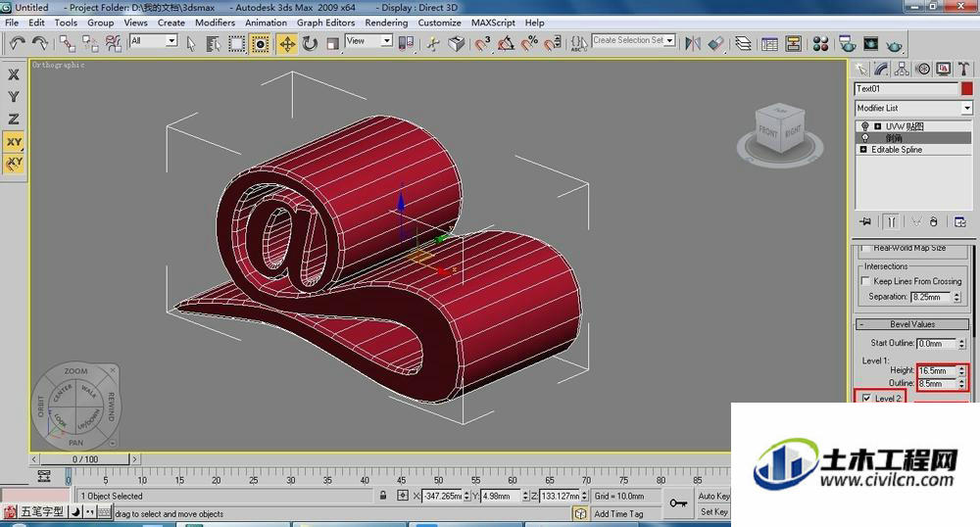Screen dimensions: 980x527
Task: Switch to the Modify command panel tab
Action: pos(882,69)
